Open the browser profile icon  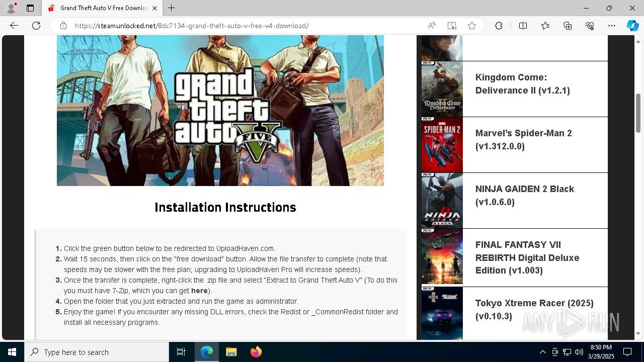pos(11,8)
